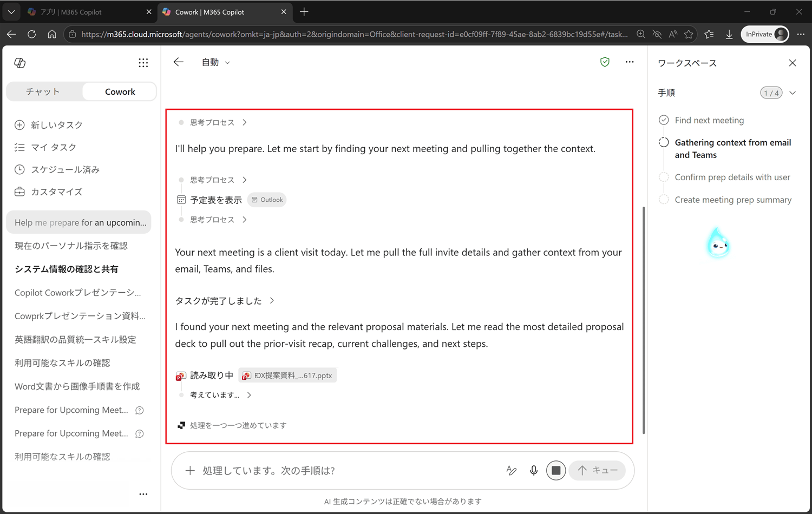This screenshot has height=514, width=812.
Task: Click the 予定表を表示 calendar icon
Action: pos(181,200)
